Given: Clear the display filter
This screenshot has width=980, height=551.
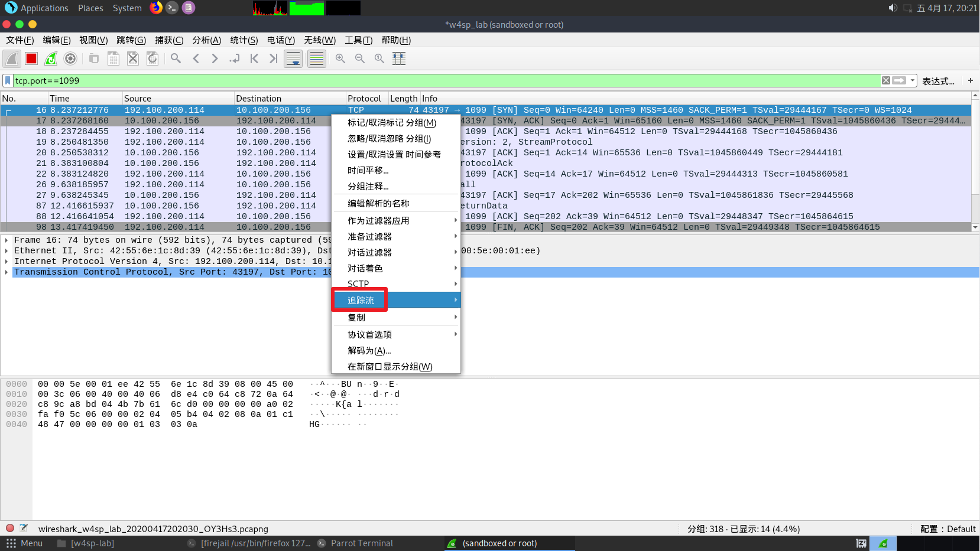Looking at the screenshot, I should coord(885,80).
